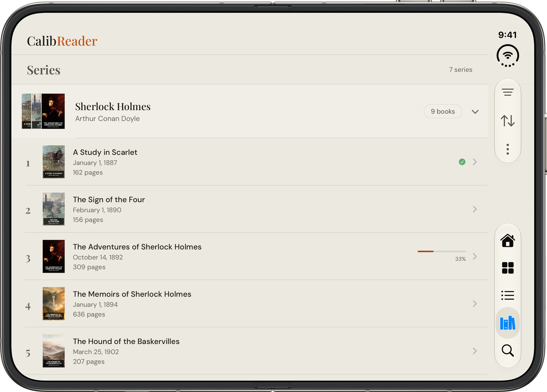The height and width of the screenshot is (392, 547).
Task: Open chevron for The Adventures of Sherlock Holmes
Action: coord(475,257)
